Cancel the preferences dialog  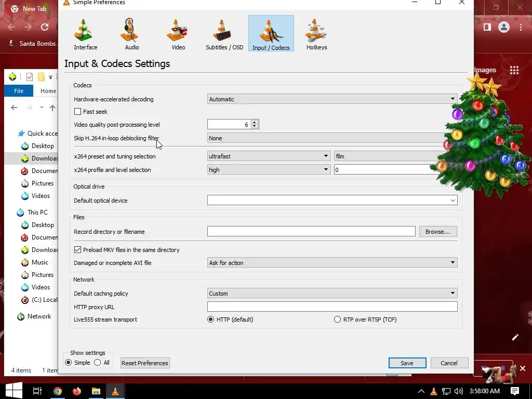point(449,363)
